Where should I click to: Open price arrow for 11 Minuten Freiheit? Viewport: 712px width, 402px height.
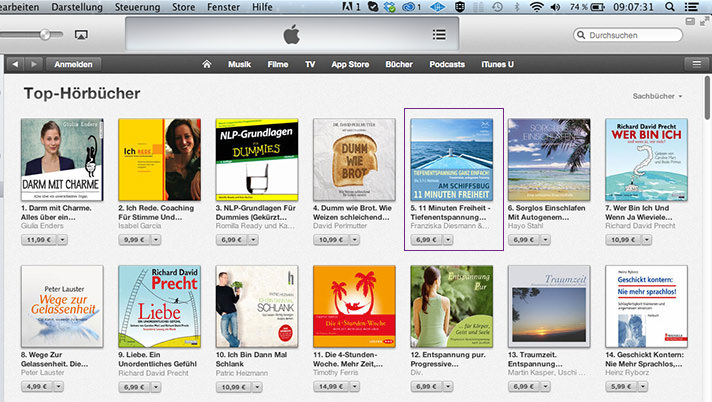[448, 239]
